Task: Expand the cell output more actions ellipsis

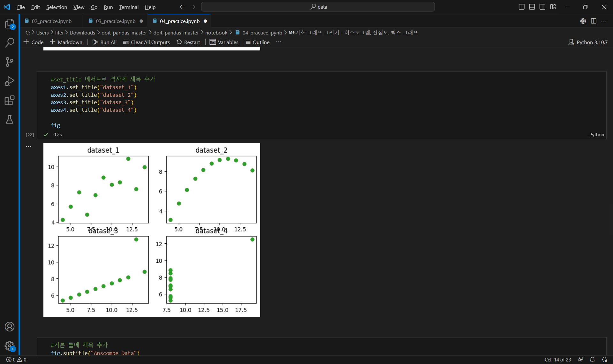Action: tap(28, 147)
